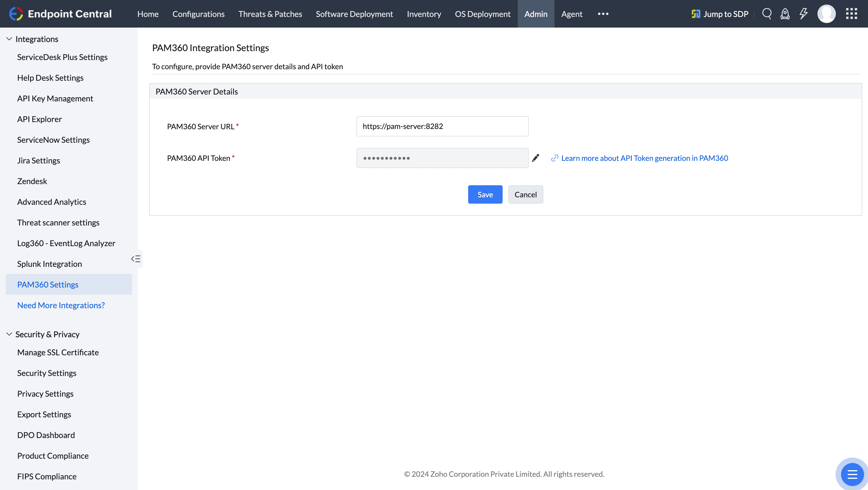Collapse the Integrations section

(x=9, y=38)
